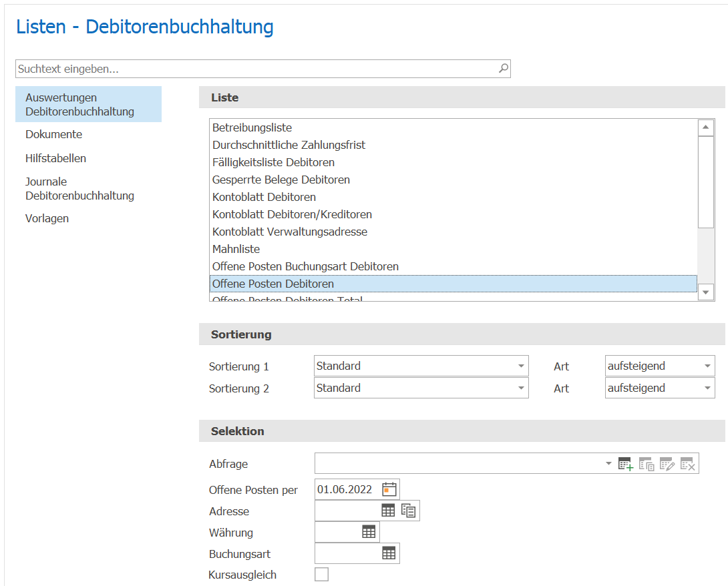The width and height of the screenshot is (728, 586).
Task: Click the search magnifier icon
Action: point(504,69)
